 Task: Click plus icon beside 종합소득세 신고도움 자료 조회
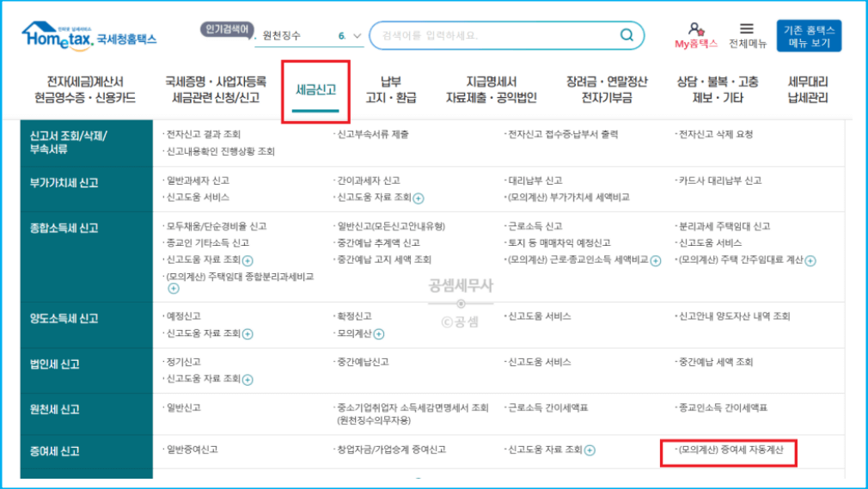[x=248, y=260]
